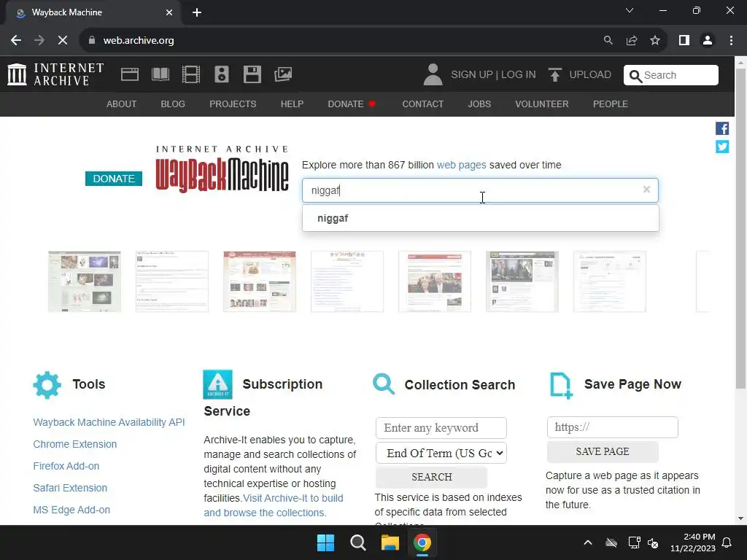Open a new browser tab
The width and height of the screenshot is (747, 560).
point(197,12)
